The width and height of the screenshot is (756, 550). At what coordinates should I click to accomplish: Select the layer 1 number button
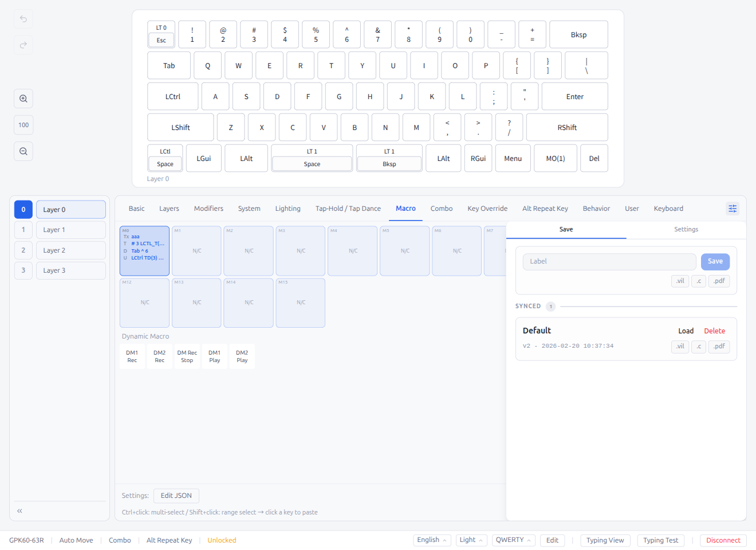[x=23, y=230]
